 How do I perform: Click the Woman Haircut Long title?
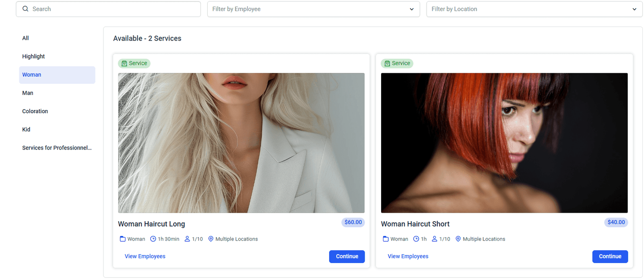click(x=151, y=224)
